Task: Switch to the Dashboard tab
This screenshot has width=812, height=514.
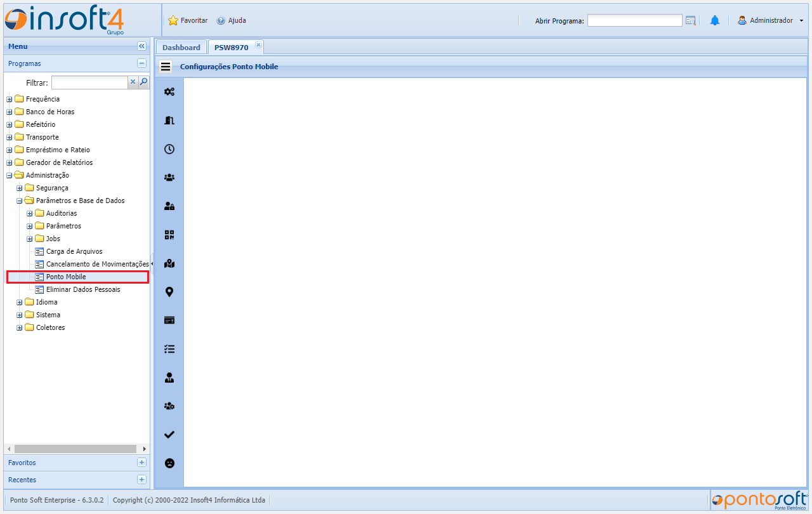Action: pos(181,48)
